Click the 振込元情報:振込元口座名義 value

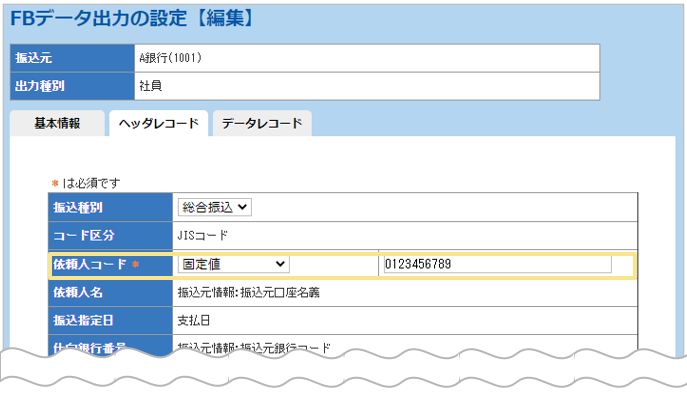[x=248, y=292]
